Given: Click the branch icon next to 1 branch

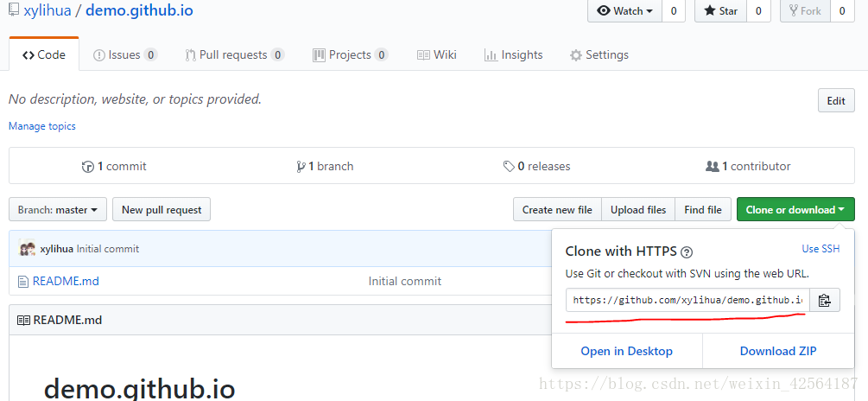Looking at the screenshot, I should click(x=301, y=166).
